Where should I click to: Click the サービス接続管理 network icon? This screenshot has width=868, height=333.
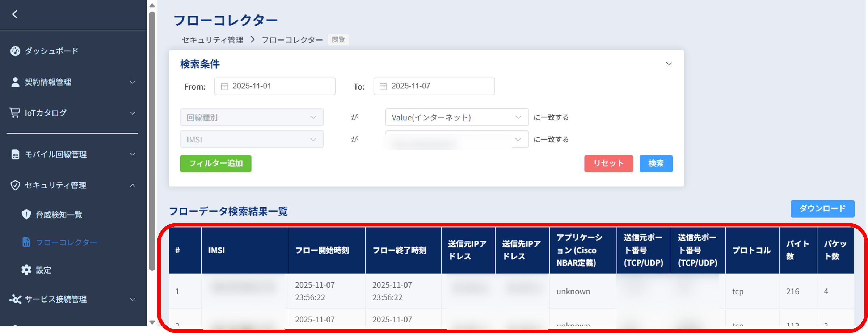pos(16,299)
